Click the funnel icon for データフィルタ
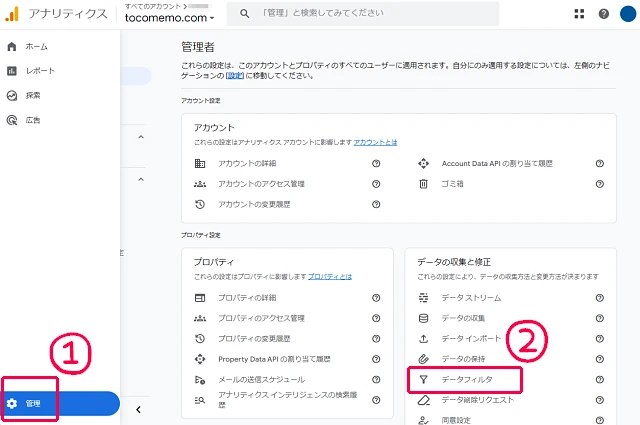 [x=424, y=380]
